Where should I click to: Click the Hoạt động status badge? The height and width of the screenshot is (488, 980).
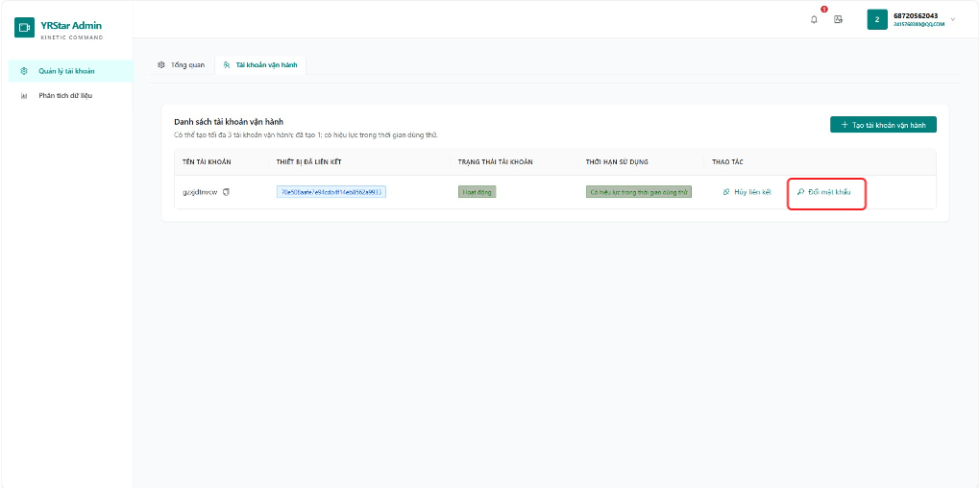click(x=477, y=192)
